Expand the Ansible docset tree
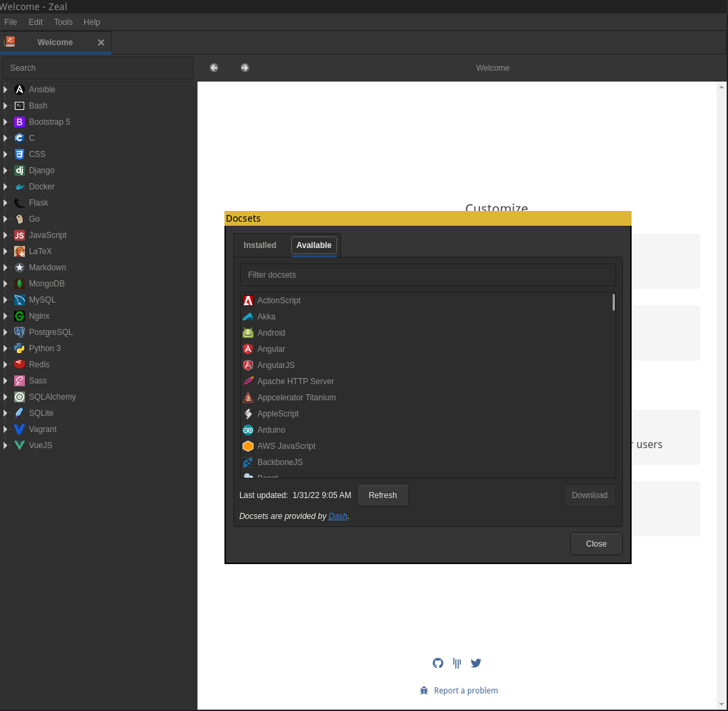 (x=5, y=90)
